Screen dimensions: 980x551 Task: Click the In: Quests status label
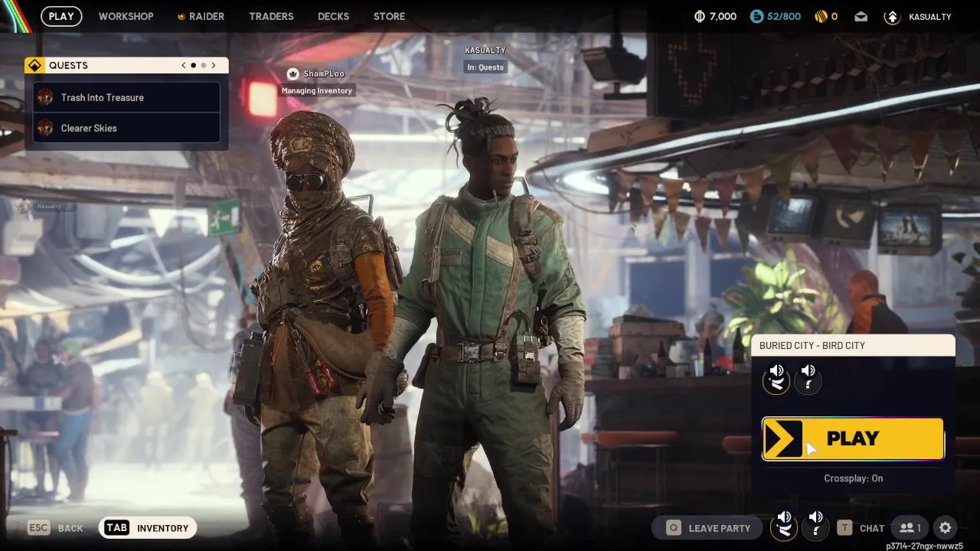[485, 67]
